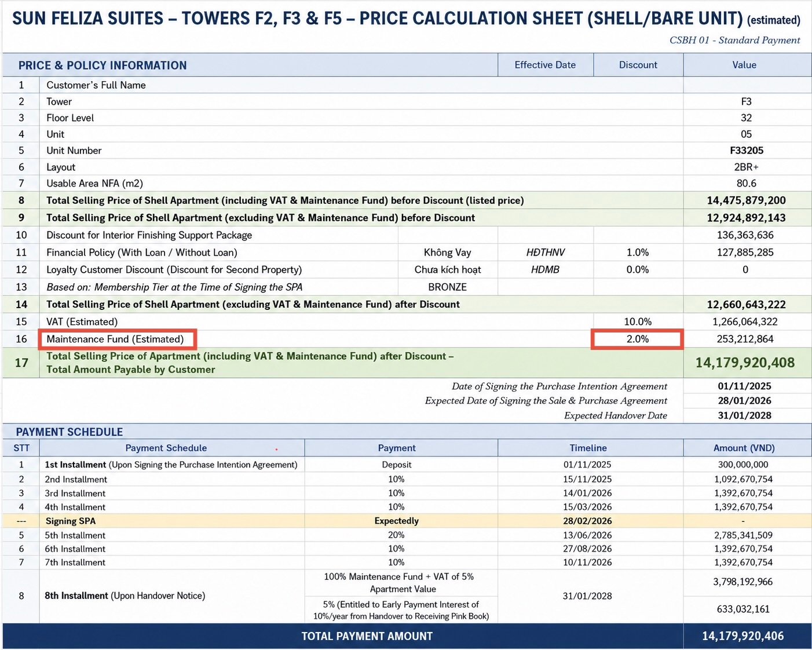The height and width of the screenshot is (650, 812).
Task: Click the total payment value 14,179,920,406
Action: (743, 636)
